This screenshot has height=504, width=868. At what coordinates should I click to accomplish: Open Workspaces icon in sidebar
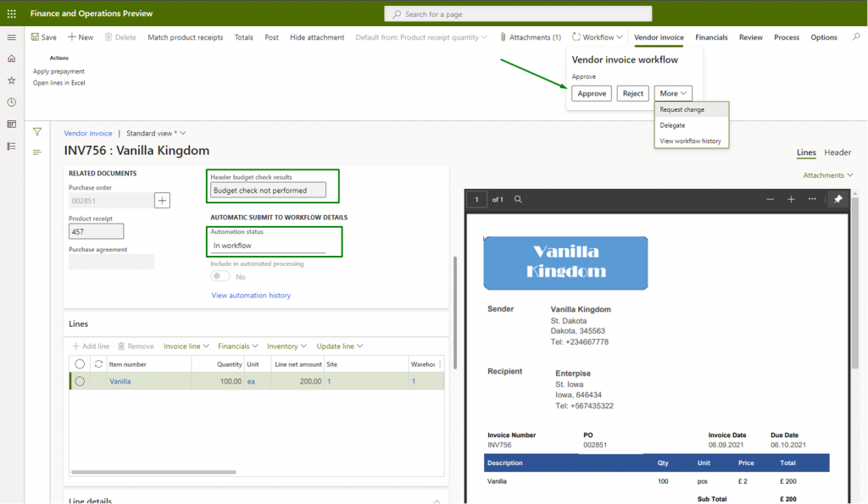point(11,124)
